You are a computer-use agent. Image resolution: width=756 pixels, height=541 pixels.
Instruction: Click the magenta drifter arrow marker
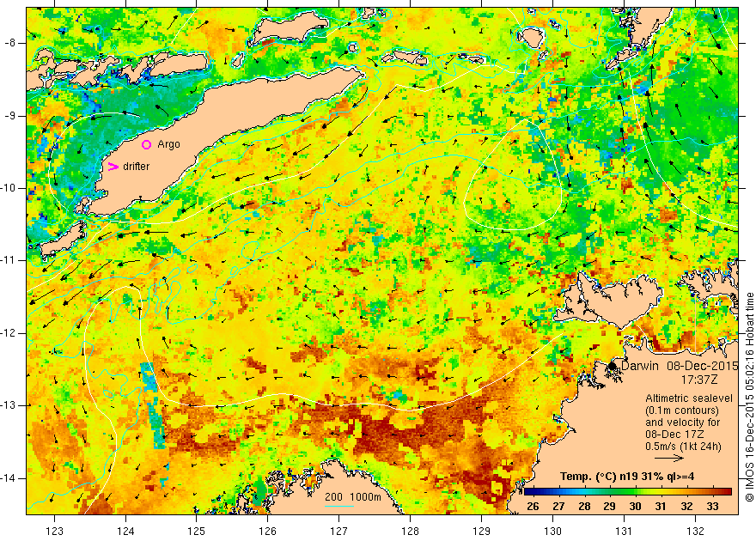click(113, 167)
